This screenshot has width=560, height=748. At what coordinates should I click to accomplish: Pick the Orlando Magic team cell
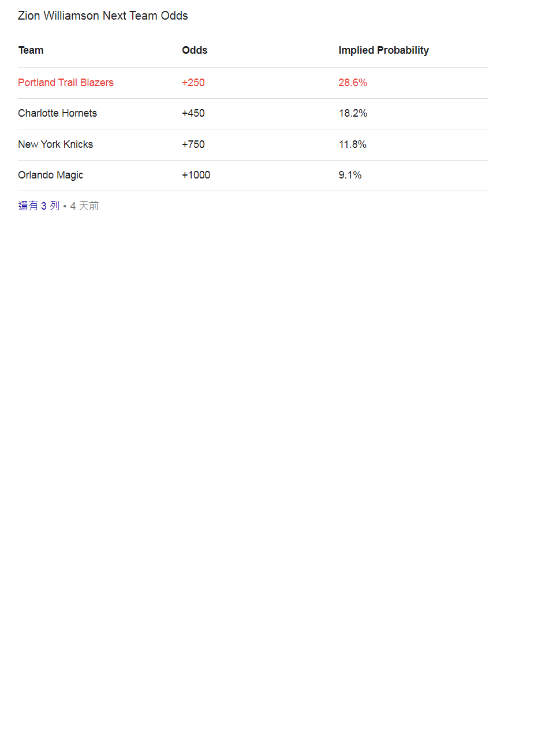50,175
